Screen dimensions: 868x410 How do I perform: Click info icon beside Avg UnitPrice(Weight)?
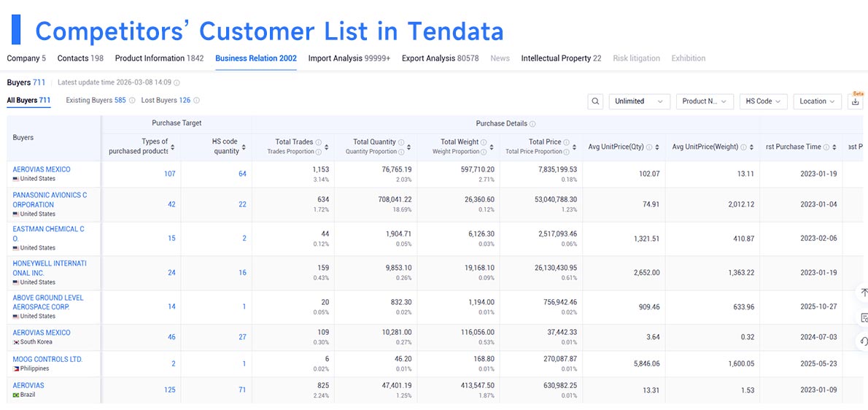click(x=743, y=147)
